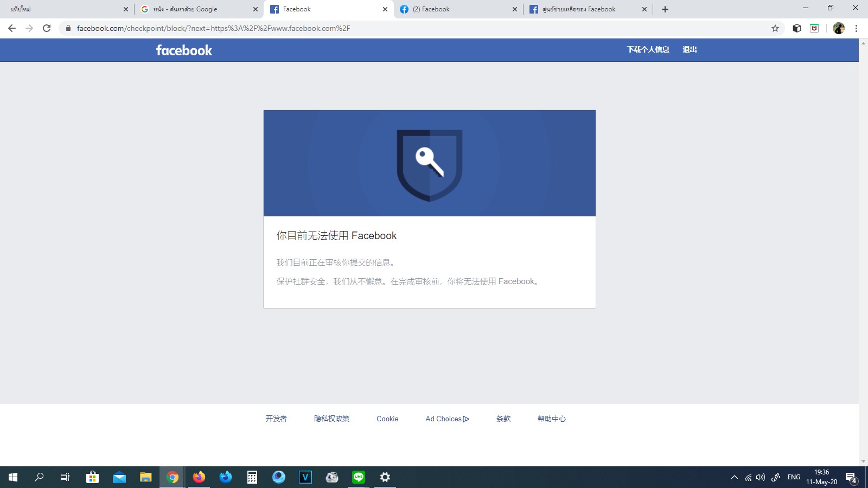Click 下载个人信息 in the header
The height and width of the screenshot is (488, 868).
coord(648,49)
